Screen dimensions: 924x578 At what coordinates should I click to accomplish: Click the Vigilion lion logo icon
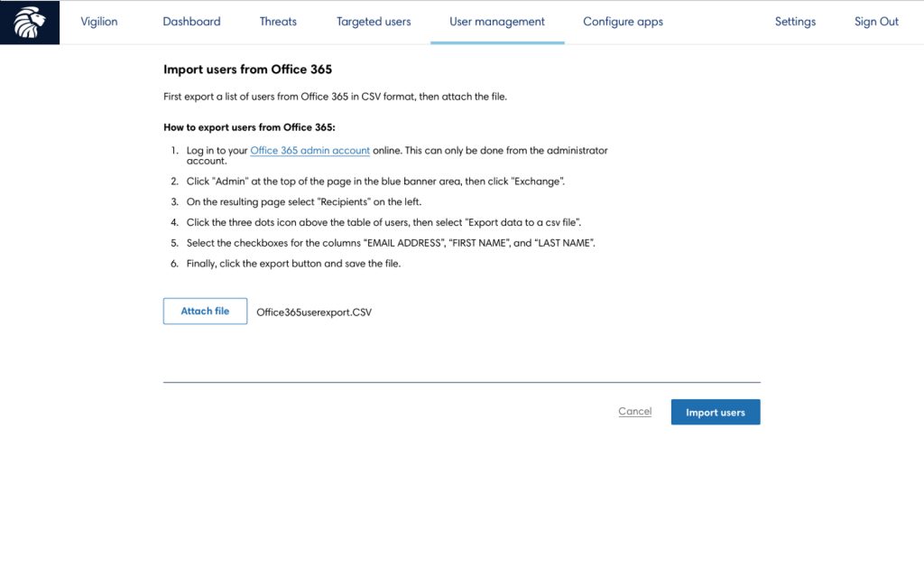pos(30,23)
